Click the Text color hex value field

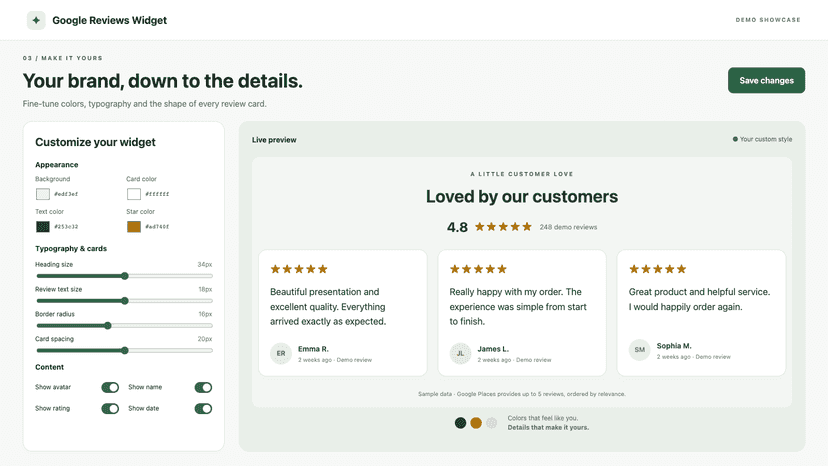66,227
